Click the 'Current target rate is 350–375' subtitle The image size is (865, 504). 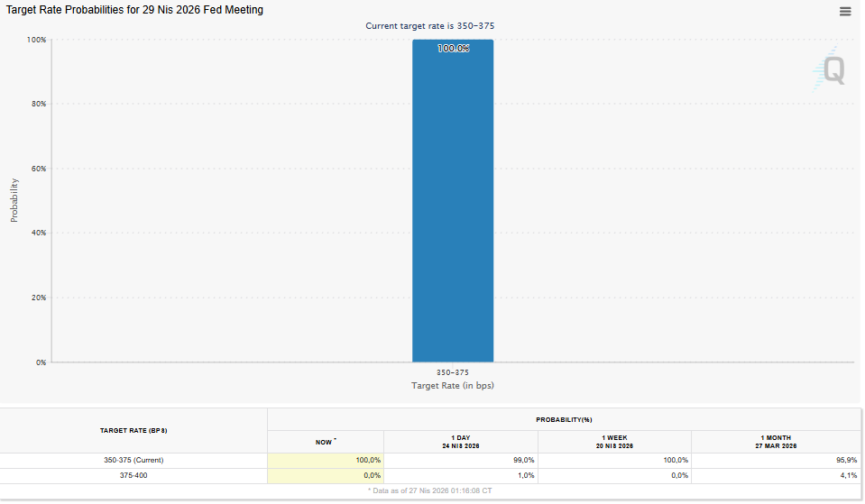click(429, 26)
